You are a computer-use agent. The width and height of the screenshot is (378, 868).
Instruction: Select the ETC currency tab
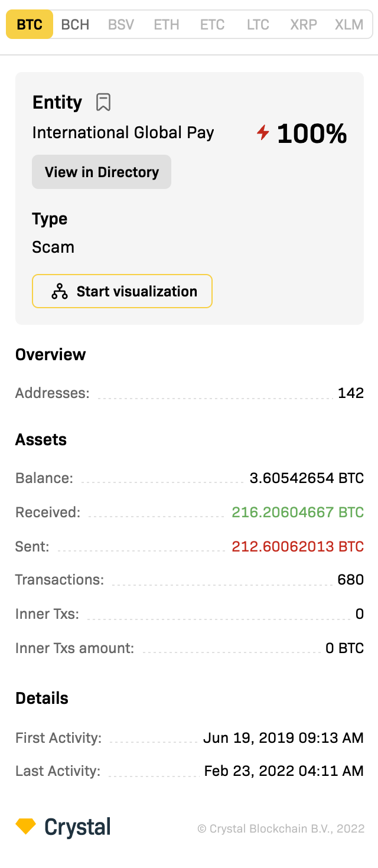click(212, 25)
